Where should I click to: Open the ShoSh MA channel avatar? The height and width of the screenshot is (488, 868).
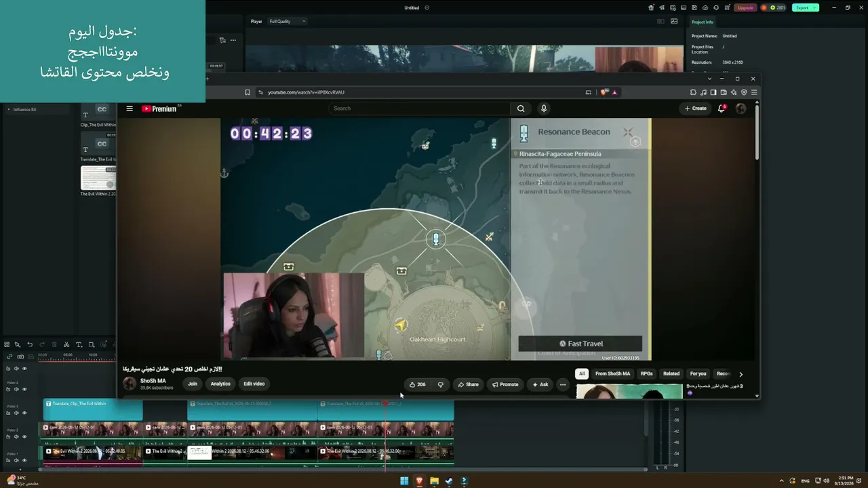(x=130, y=384)
